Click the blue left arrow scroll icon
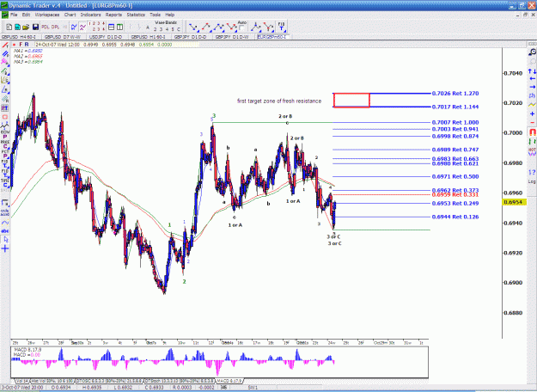This screenshot has height=392, width=537. click(x=532, y=78)
